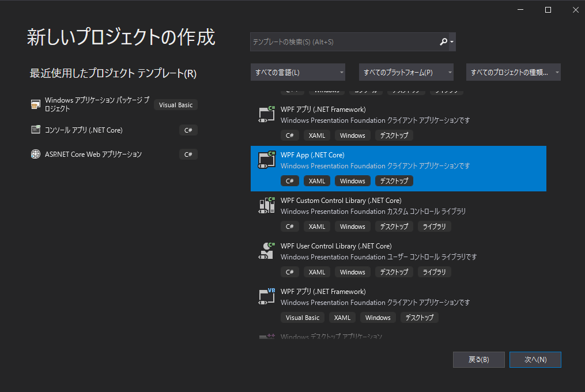The image size is (585, 392).
Task: Click WPF Custom Control Library icon
Action: click(267, 205)
